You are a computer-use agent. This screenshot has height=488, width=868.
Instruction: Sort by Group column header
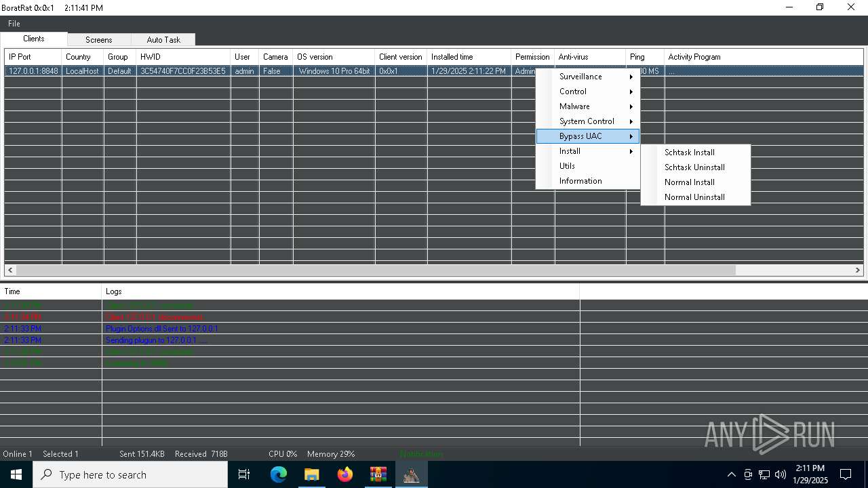pyautogui.click(x=119, y=57)
